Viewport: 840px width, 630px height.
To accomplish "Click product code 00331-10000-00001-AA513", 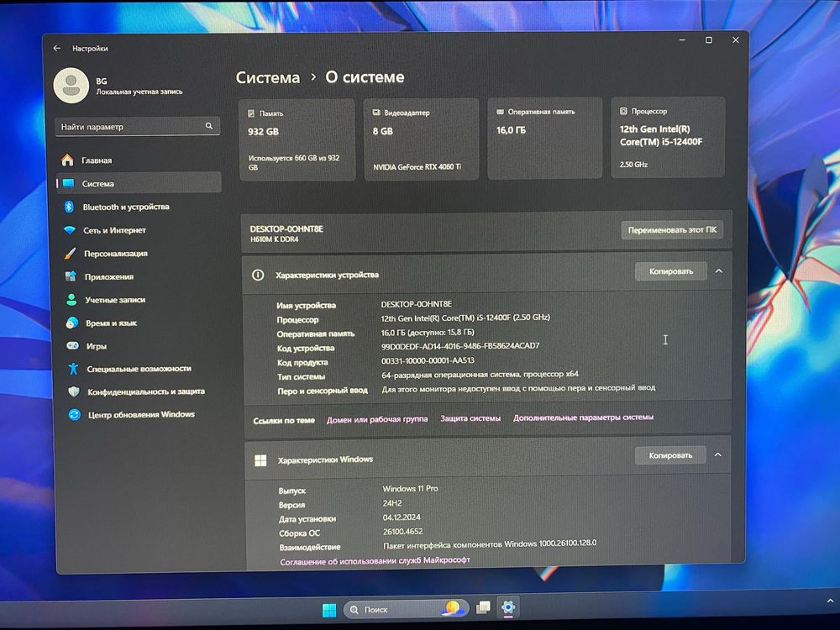I will pyautogui.click(x=428, y=360).
